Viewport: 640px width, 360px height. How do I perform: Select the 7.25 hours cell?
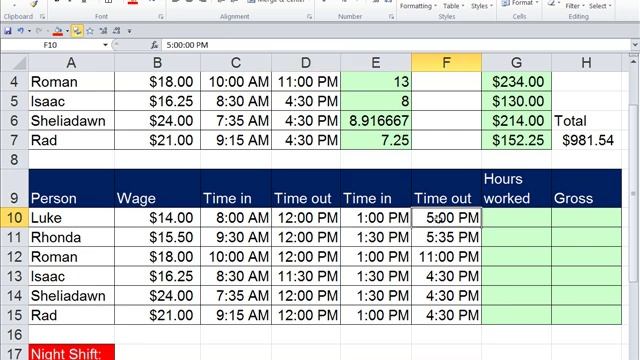376,140
